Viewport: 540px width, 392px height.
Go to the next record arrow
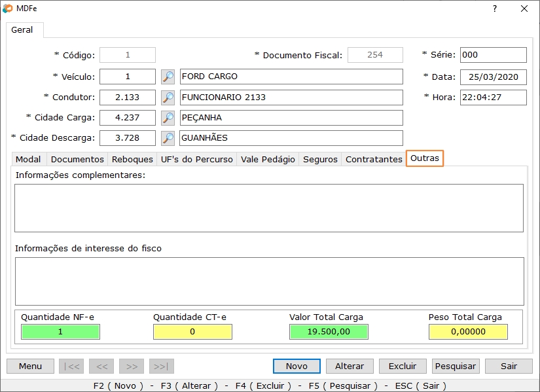coord(132,366)
